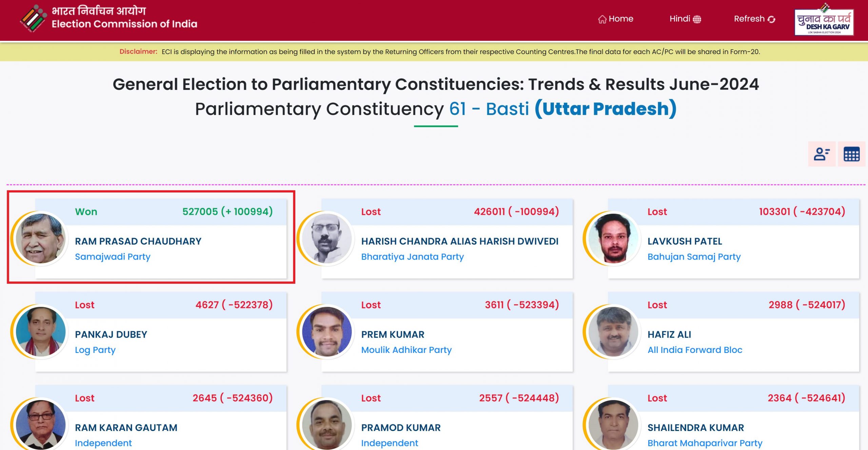Open the Home link in header

615,19
